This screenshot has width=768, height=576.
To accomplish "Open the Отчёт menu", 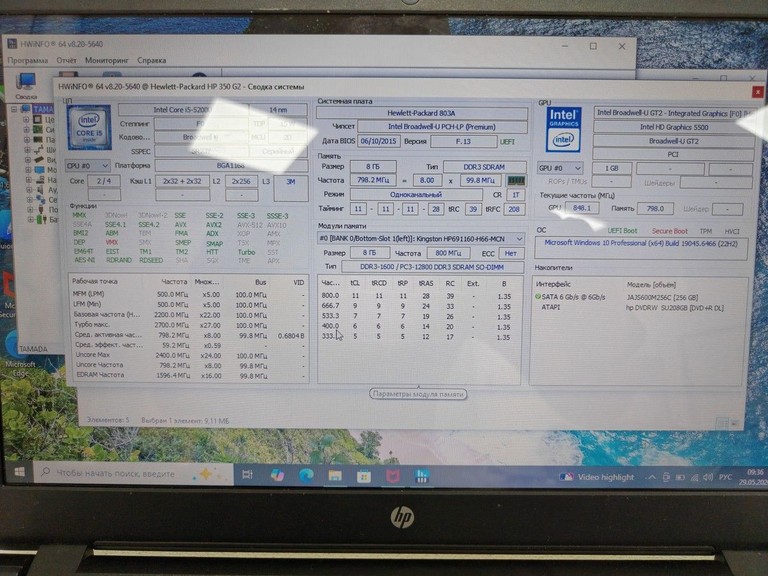I will [x=66, y=61].
